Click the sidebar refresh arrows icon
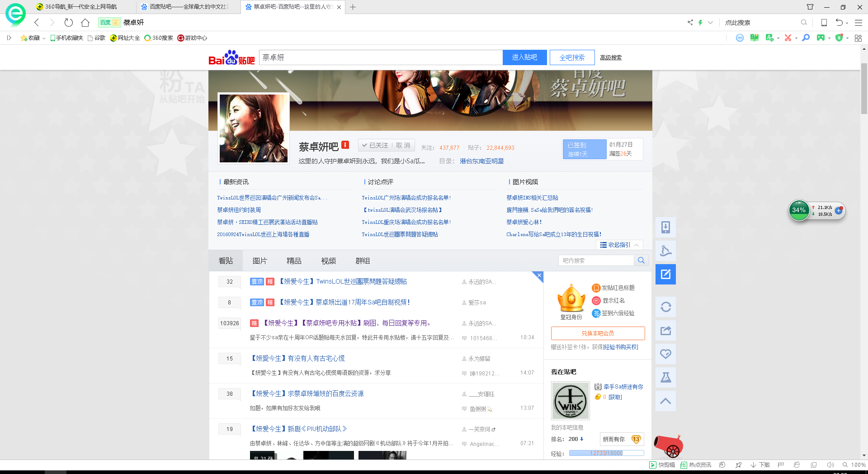Viewport: 868px width, 474px height. (x=665, y=307)
